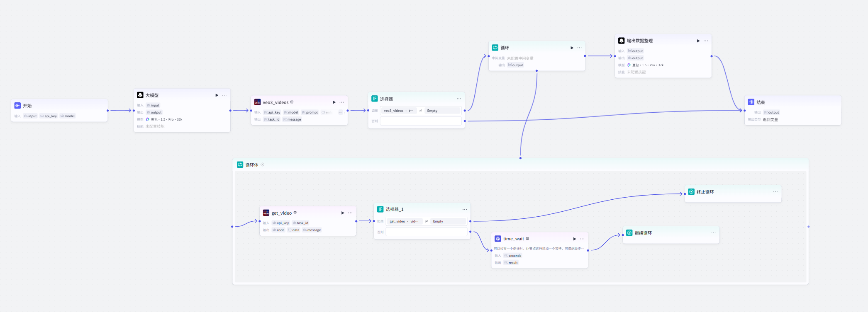This screenshot has height=312, width=868.
Task: Click the 循环 loop node icon
Action: (495, 48)
